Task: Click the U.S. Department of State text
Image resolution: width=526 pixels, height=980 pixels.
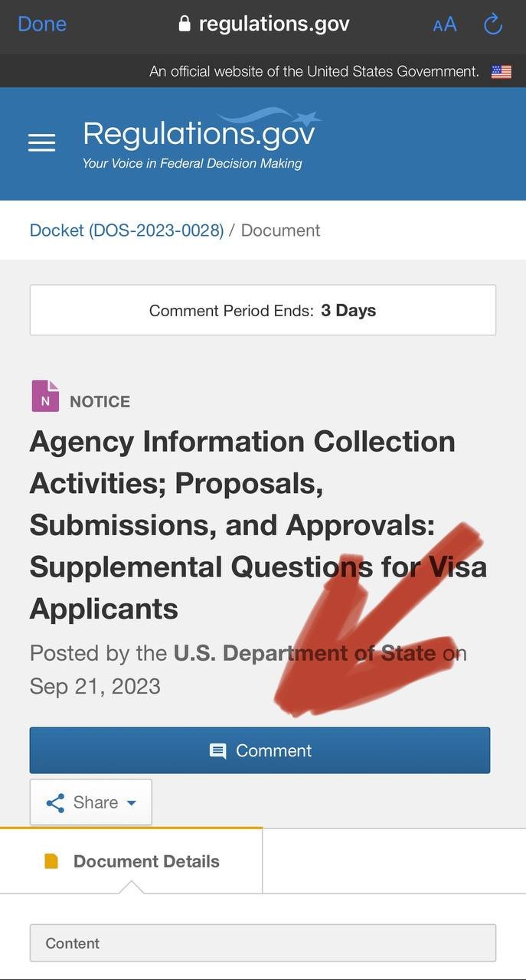Action: (x=304, y=653)
